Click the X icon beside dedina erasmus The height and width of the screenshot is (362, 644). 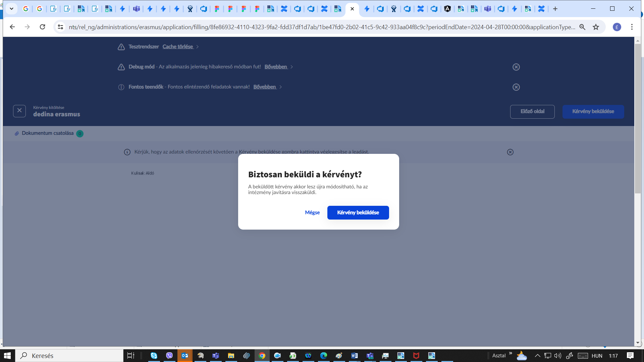point(19,111)
